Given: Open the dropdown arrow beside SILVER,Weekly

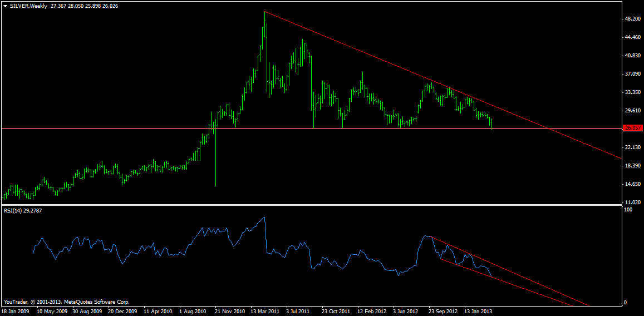Looking at the screenshot, I should pyautogui.click(x=5, y=6).
